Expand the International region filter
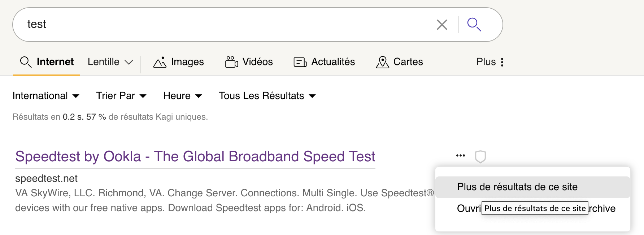Viewport: 644px width, 235px height. [46, 96]
